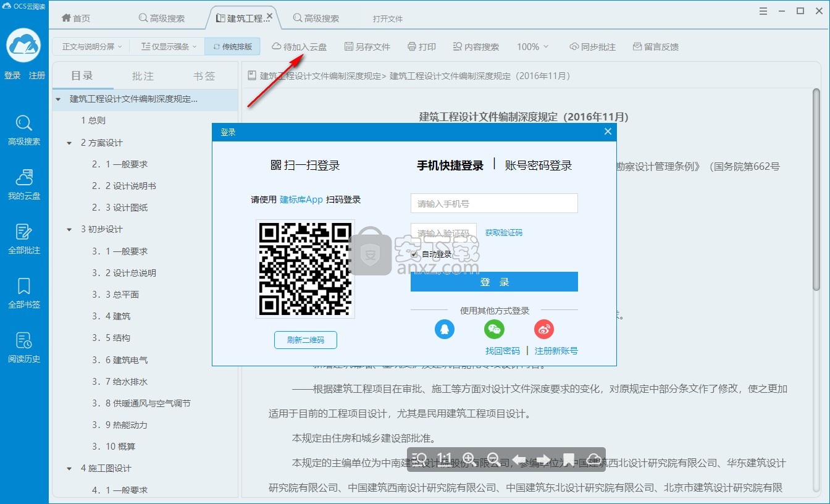This screenshot has width=830, height=504.
Task: Click the 打印 print button
Action: click(422, 47)
